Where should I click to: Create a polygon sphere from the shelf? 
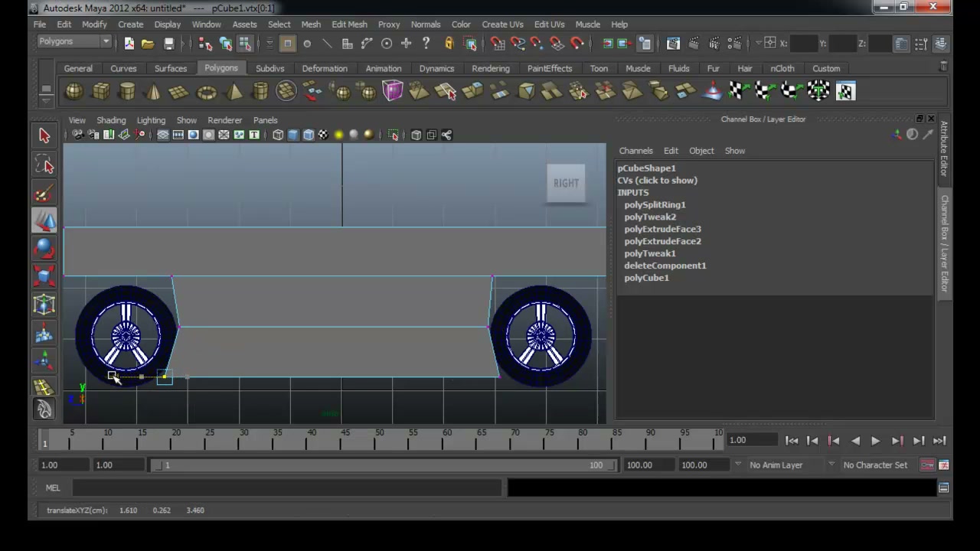(x=74, y=92)
